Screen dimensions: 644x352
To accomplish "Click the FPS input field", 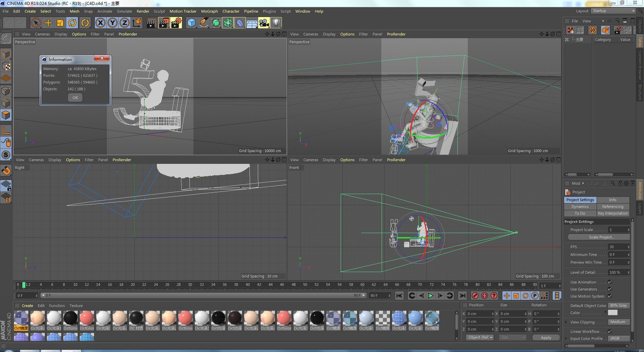I will click(619, 247).
